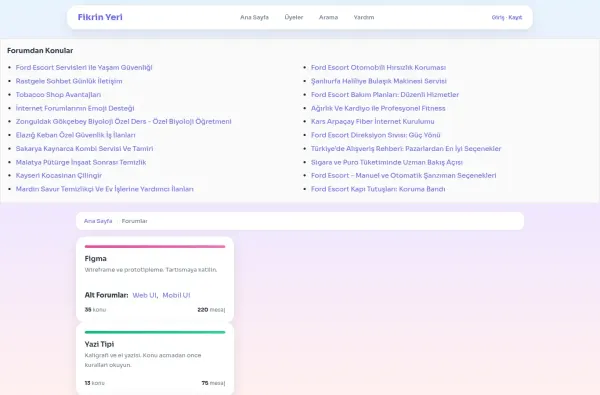Open topic Ford Escort Otomobili Hırsızlık Koruması
The height and width of the screenshot is (395, 600).
coord(378,67)
